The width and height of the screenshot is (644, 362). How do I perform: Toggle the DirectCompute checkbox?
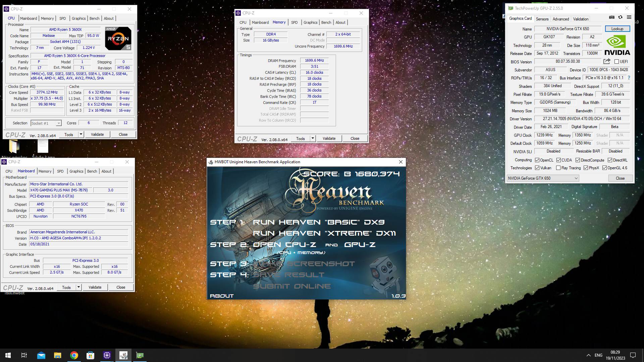578,160
